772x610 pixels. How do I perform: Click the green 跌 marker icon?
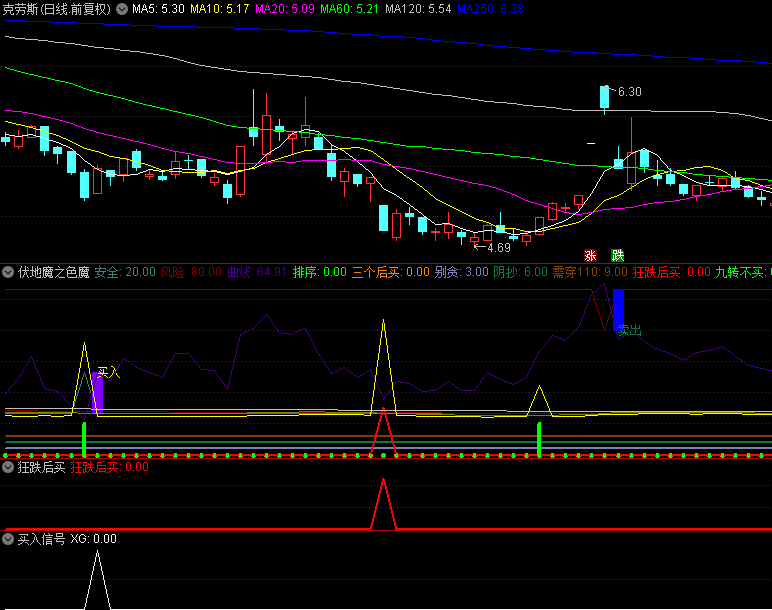tap(617, 255)
